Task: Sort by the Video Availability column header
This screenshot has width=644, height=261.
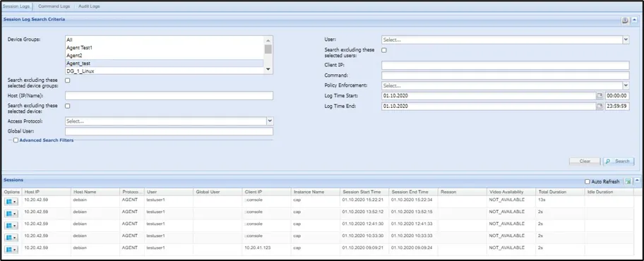Action: [x=511, y=192]
